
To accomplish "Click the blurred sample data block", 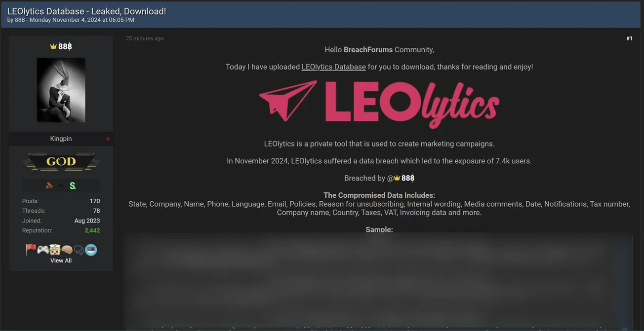I will pyautogui.click(x=378, y=281).
